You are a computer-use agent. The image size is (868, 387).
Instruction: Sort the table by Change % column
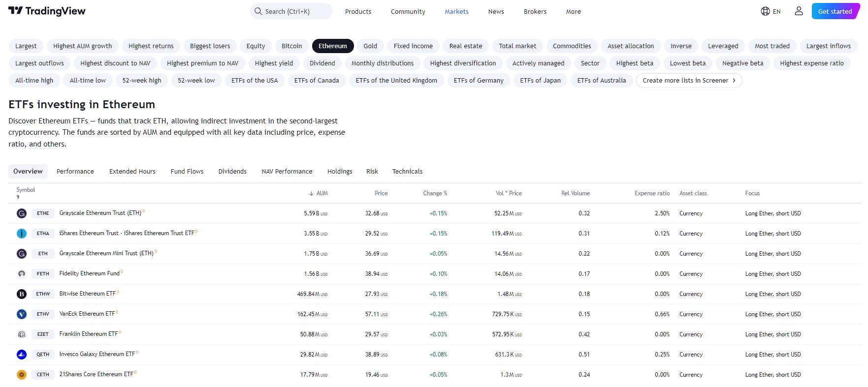(x=435, y=193)
